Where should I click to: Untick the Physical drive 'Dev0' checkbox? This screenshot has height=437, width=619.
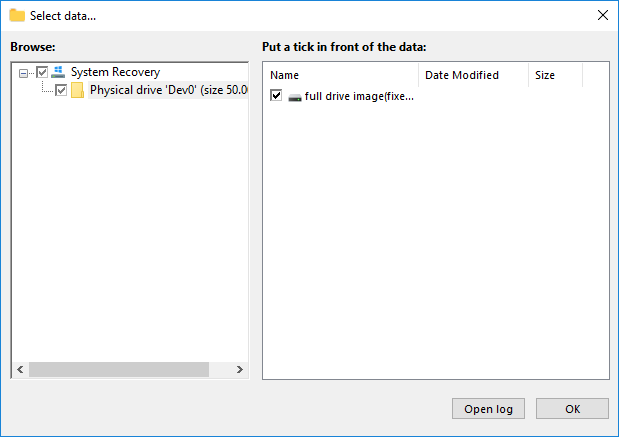point(61,90)
